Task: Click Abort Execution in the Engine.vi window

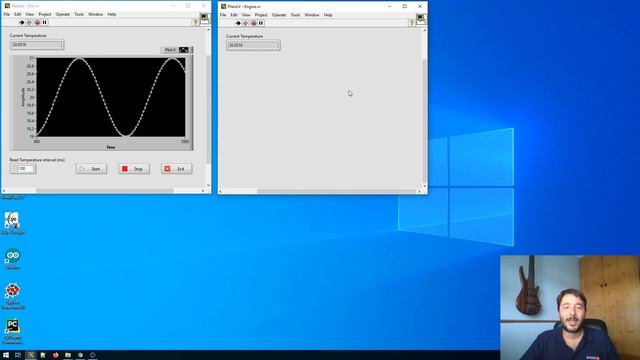Action: [x=253, y=23]
